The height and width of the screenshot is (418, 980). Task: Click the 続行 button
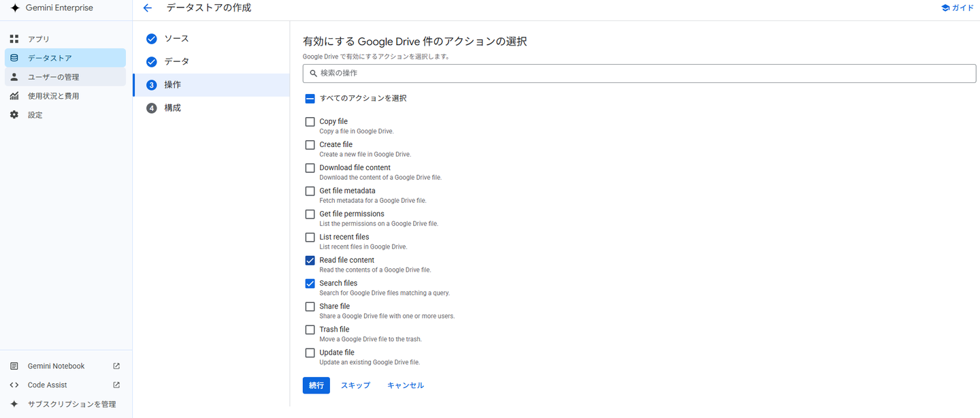tap(316, 385)
